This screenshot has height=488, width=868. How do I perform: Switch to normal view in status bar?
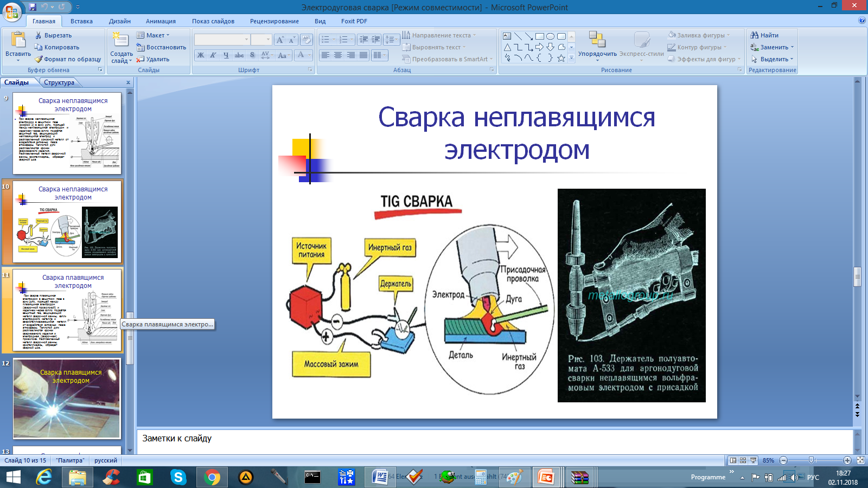pyautogui.click(x=733, y=460)
